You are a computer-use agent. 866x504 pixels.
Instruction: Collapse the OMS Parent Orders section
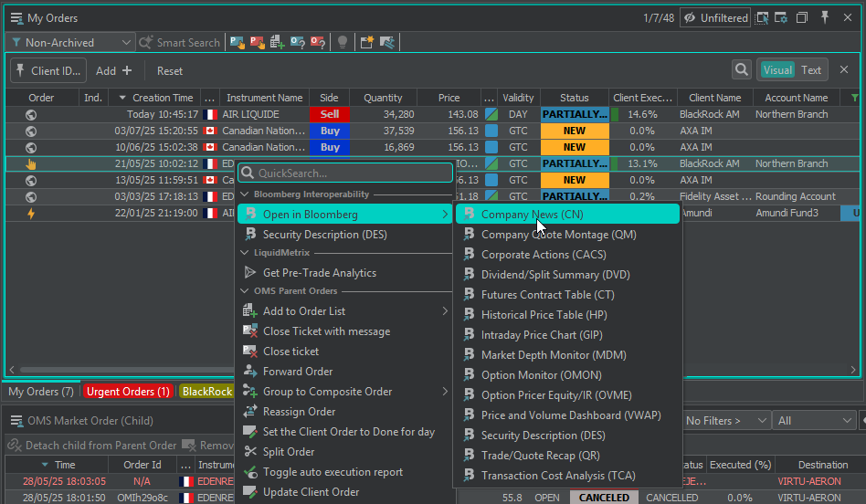245,291
